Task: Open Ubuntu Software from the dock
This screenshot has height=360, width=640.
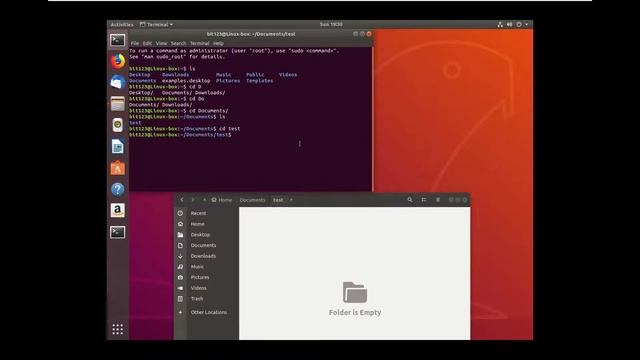Action: [118, 168]
